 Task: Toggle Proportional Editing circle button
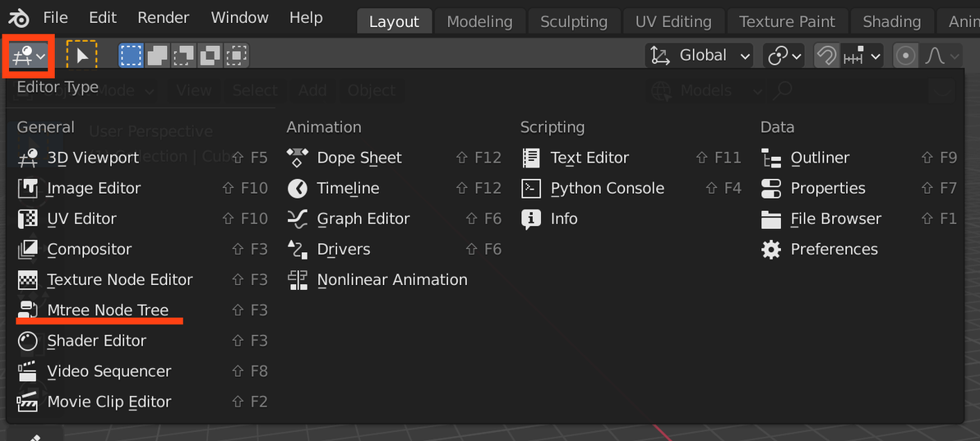[905, 56]
